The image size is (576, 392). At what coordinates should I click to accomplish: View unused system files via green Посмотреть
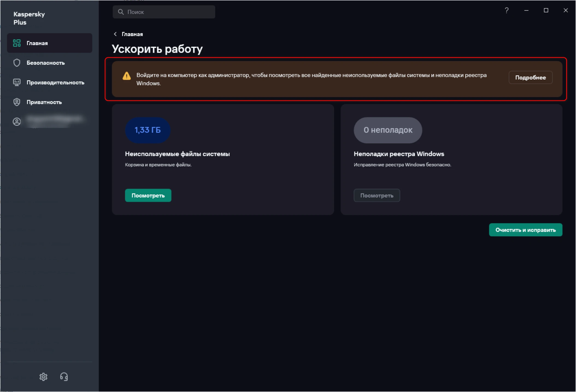(148, 195)
